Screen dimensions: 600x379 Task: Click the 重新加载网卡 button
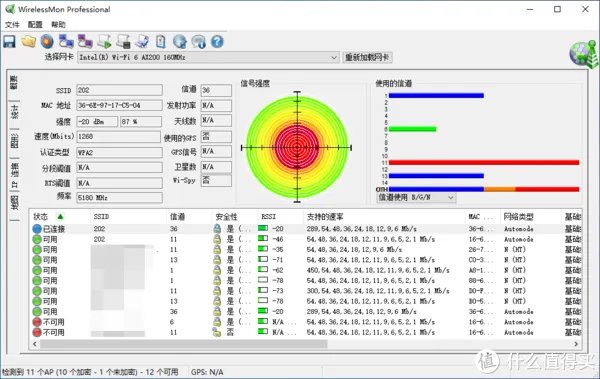(367, 57)
